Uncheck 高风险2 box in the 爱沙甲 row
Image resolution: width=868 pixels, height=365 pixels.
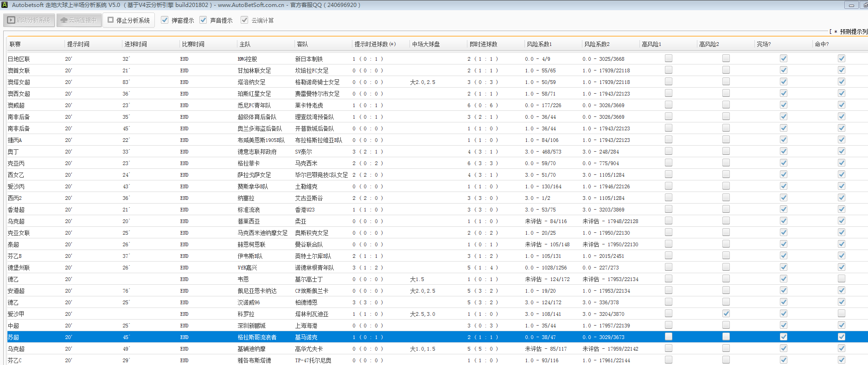[x=726, y=314]
